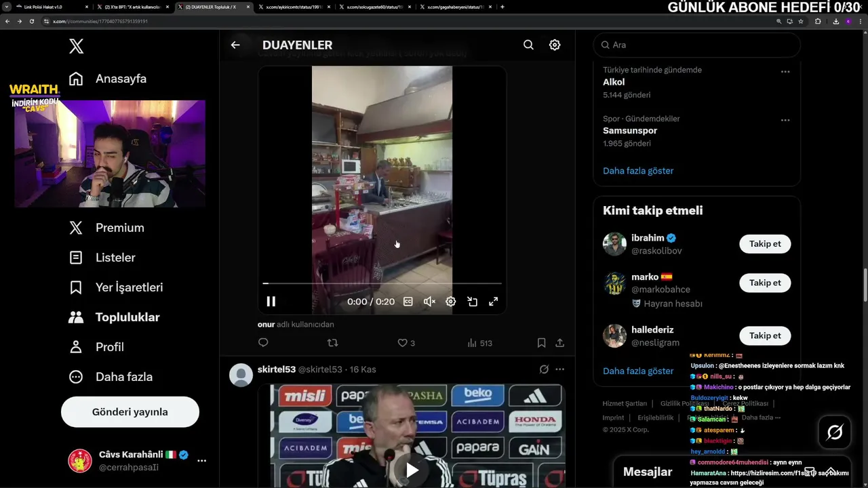The height and width of the screenshot is (488, 868).
Task: Unmute the video sound
Action: click(429, 302)
